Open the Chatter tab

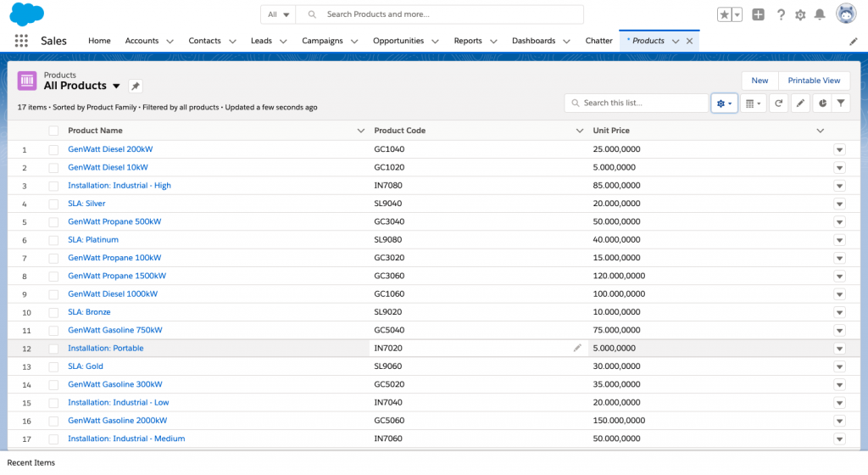(599, 41)
